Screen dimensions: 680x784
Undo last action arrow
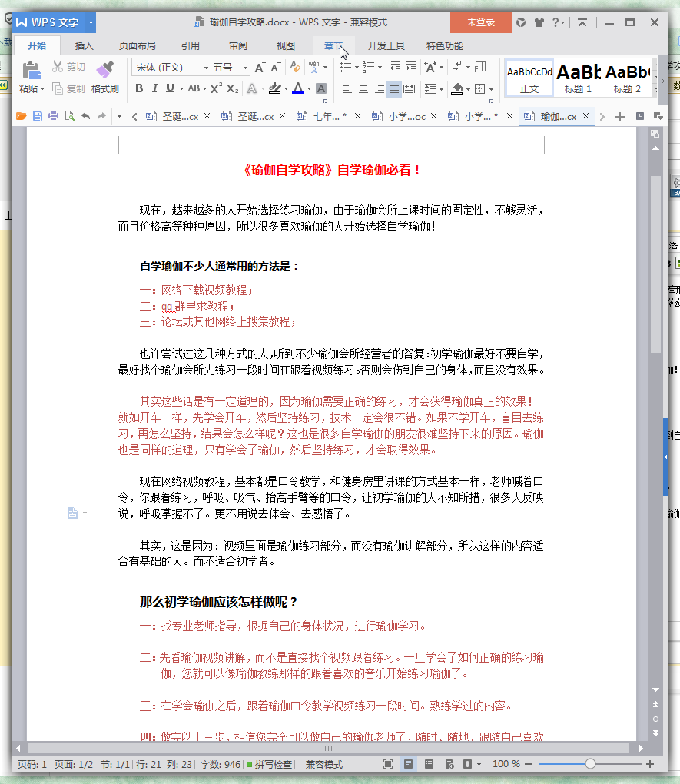coord(86,116)
